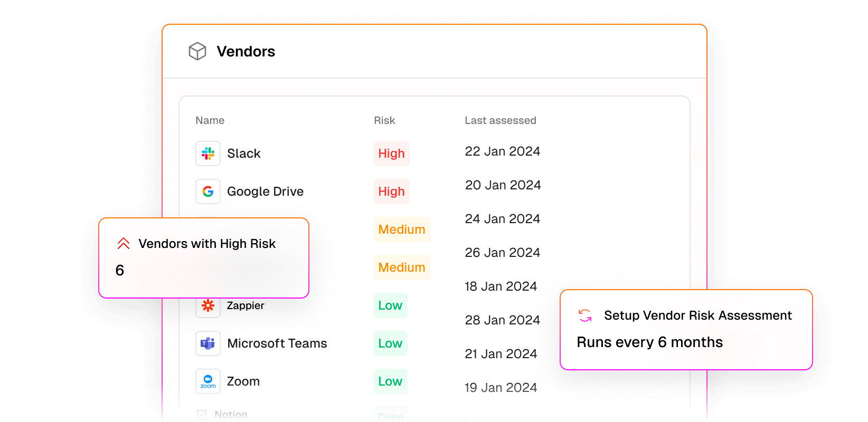Screen dimensions: 868x422
Task: Open the Slack vendor logo
Action: point(208,154)
